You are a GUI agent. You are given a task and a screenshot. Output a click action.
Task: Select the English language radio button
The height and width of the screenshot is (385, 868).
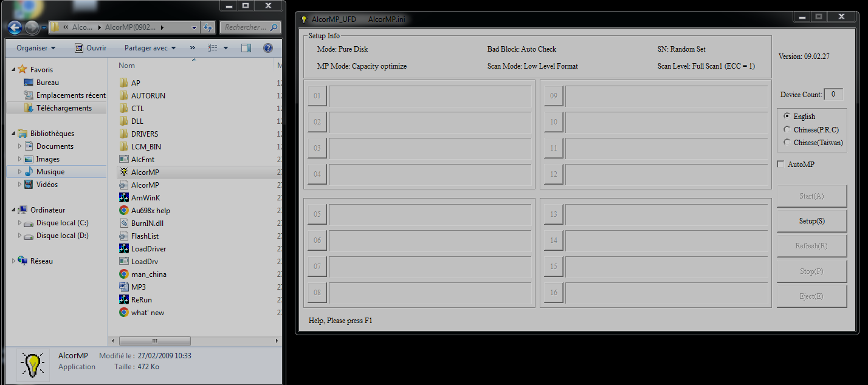[787, 116]
